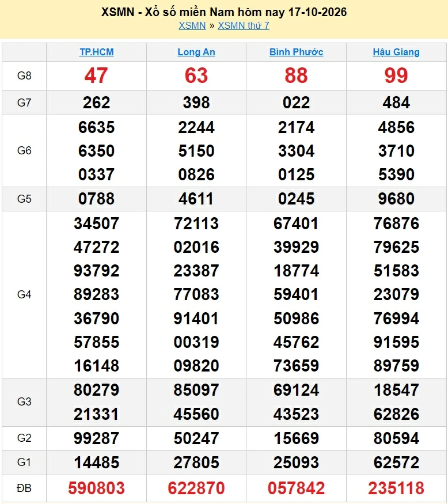Click the page title XSMN 17-10-2026
Image resolution: width=448 pixels, height=504 pixels.
[x=224, y=12]
